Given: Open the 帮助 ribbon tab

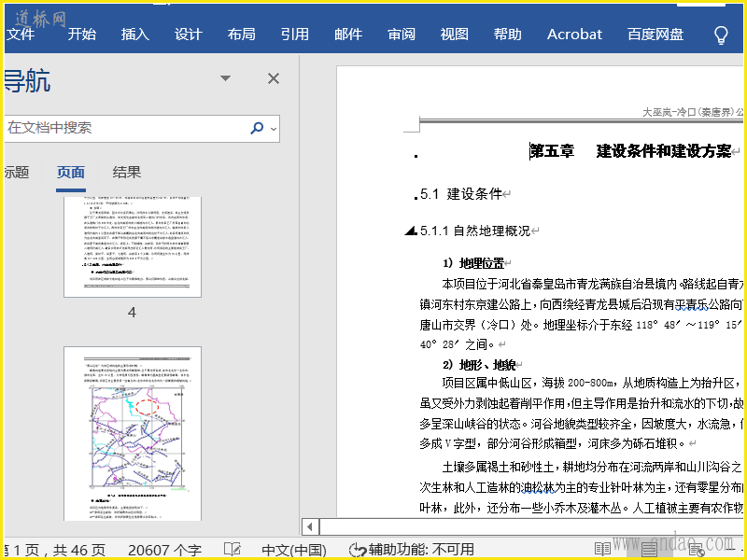Looking at the screenshot, I should [507, 35].
